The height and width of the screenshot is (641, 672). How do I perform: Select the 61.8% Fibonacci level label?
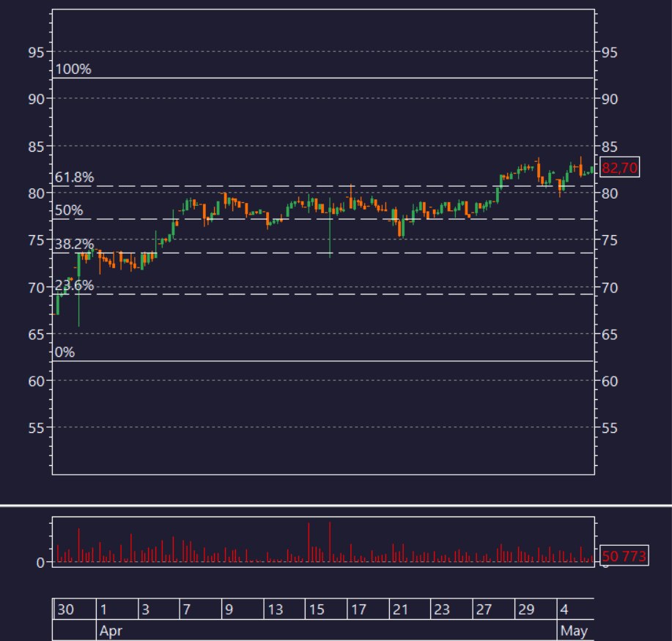pyautogui.click(x=74, y=177)
